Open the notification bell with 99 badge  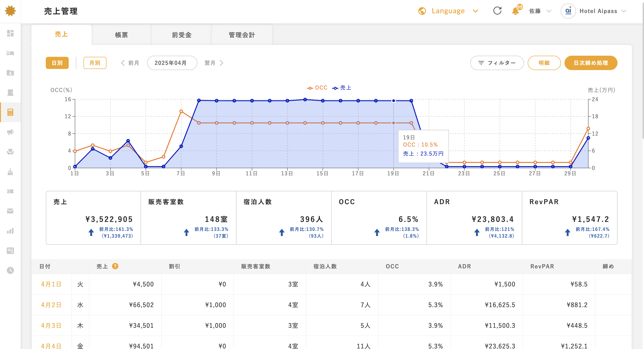pyautogui.click(x=516, y=10)
